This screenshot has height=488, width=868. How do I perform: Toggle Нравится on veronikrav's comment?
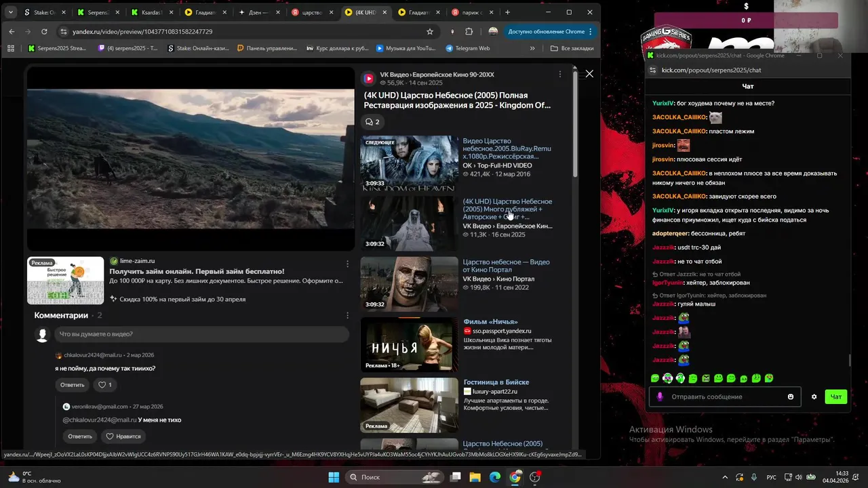123,436
